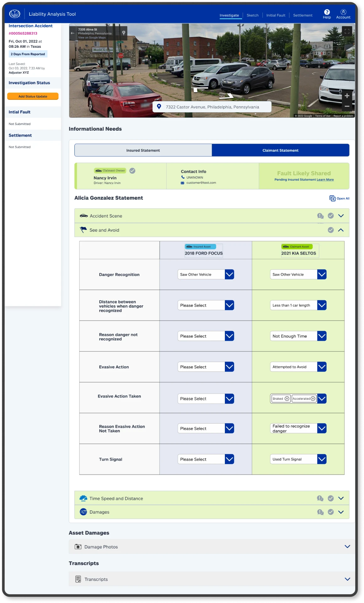Select the Claimant Statement tab

click(x=280, y=150)
